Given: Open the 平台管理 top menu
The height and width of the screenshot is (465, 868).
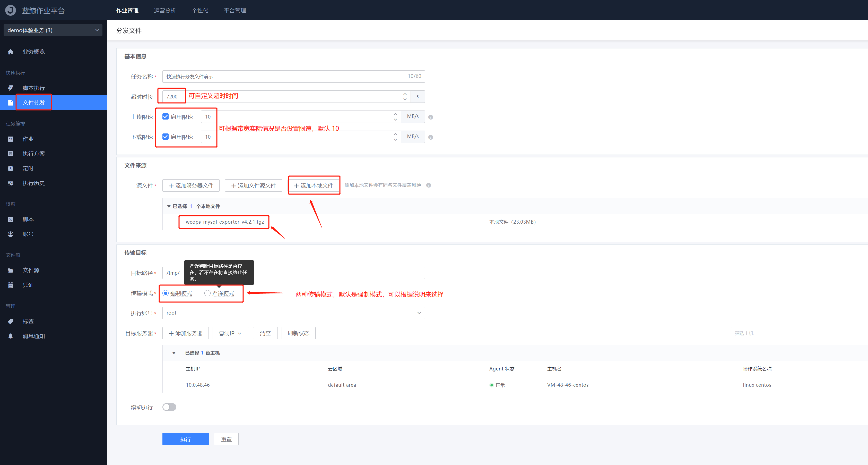Looking at the screenshot, I should 235,11.
